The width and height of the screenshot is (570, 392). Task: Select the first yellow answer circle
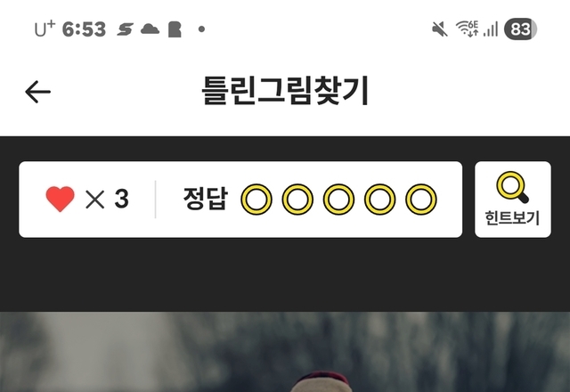coord(256,200)
